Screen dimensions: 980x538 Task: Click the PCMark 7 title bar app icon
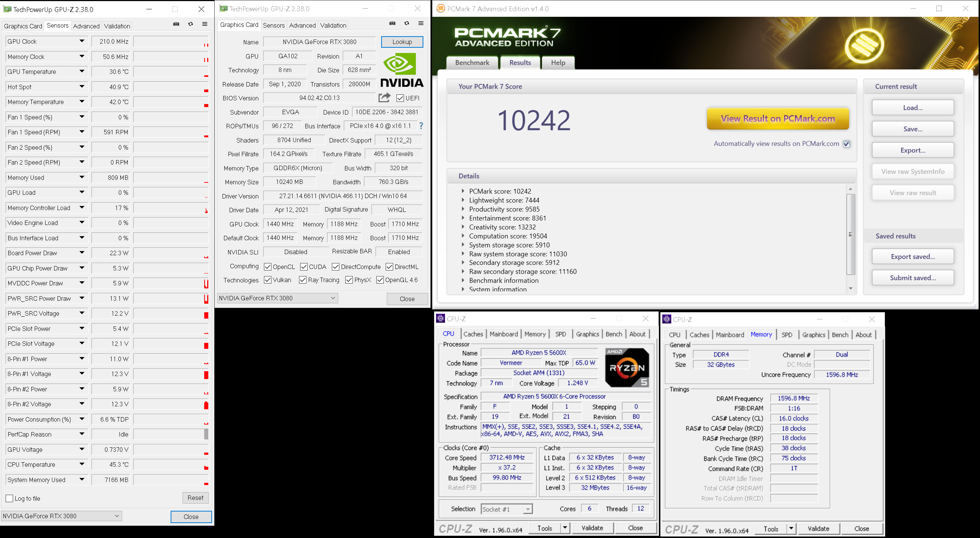click(x=440, y=8)
